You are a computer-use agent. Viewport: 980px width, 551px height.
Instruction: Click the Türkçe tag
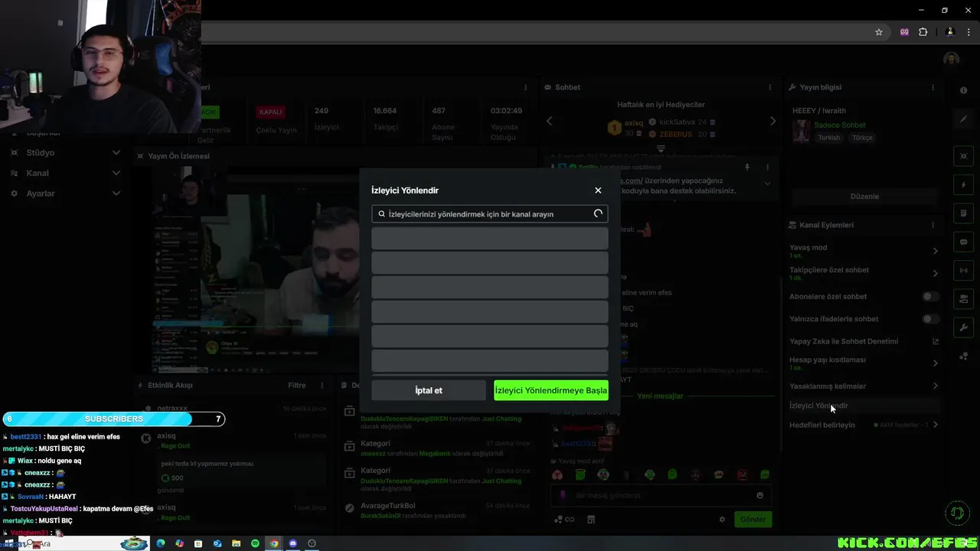click(862, 138)
